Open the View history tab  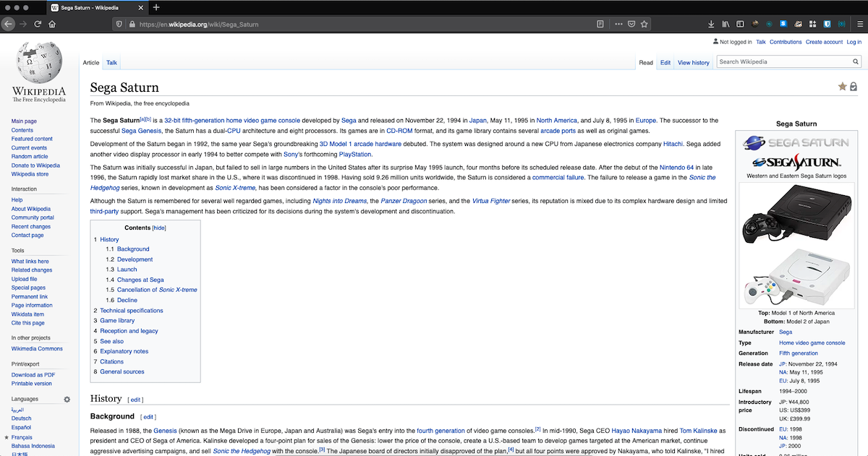pyautogui.click(x=694, y=63)
